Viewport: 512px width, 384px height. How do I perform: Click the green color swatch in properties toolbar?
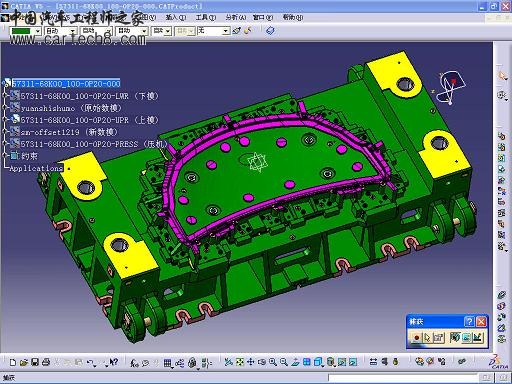tap(22, 31)
